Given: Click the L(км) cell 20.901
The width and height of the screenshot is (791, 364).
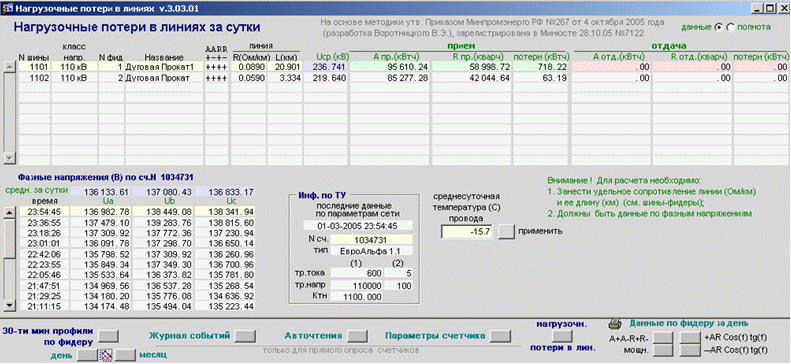Looking at the screenshot, I should click(x=284, y=67).
